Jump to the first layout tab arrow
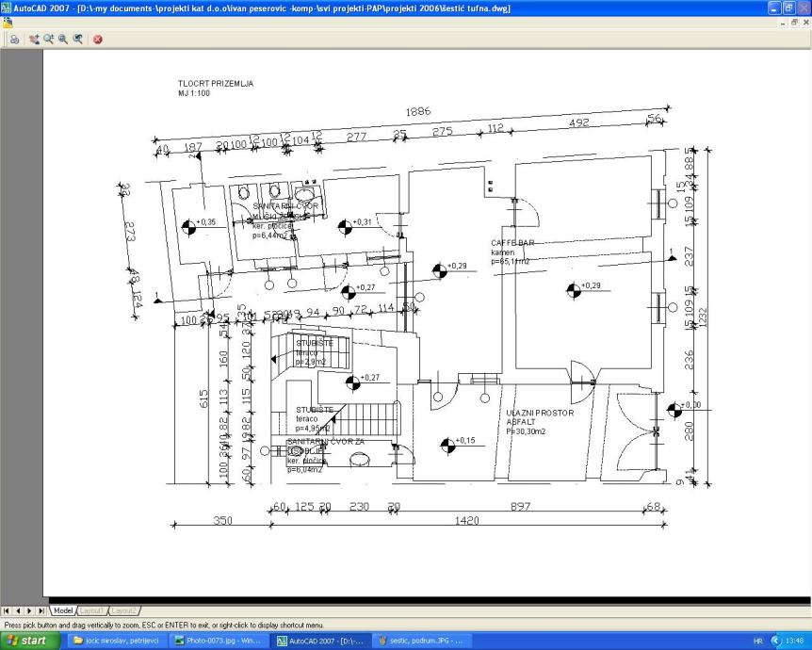 7,610
